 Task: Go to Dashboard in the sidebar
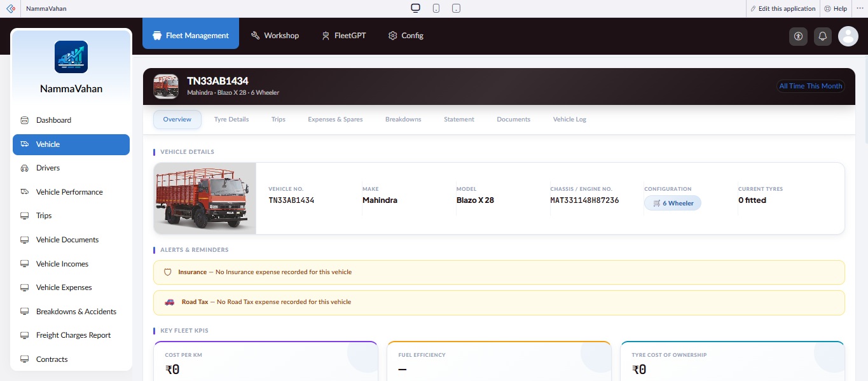(71, 120)
